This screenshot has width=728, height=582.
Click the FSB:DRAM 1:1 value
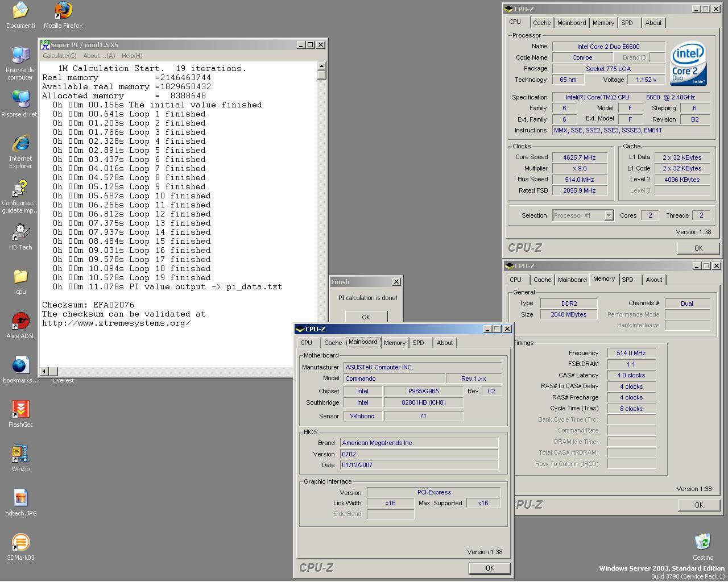(631, 364)
